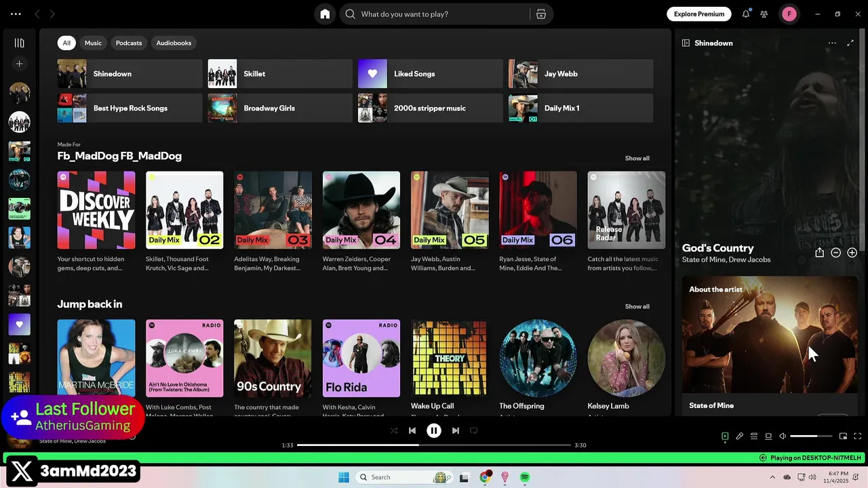Add God's Country to library plus icon
This screenshot has width=868, height=488.
852,253
